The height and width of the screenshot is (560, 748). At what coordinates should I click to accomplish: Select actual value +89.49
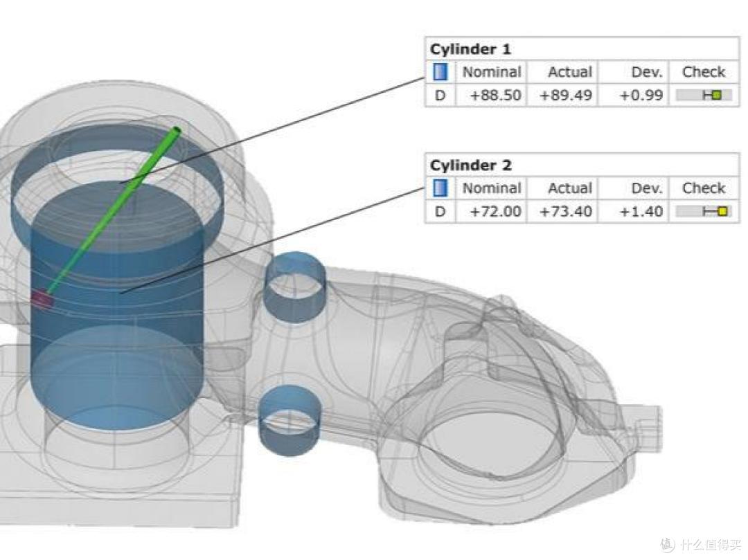tap(566, 95)
